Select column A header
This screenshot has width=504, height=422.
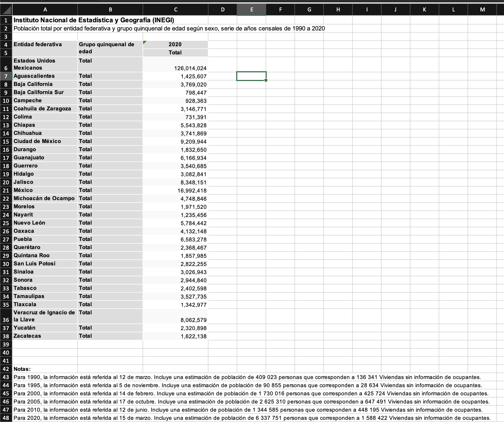tap(45, 10)
